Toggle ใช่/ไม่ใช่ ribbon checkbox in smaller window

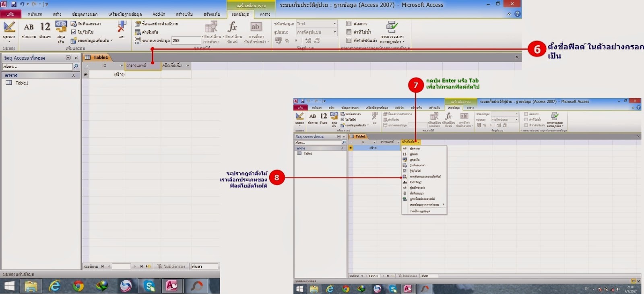tap(343, 120)
